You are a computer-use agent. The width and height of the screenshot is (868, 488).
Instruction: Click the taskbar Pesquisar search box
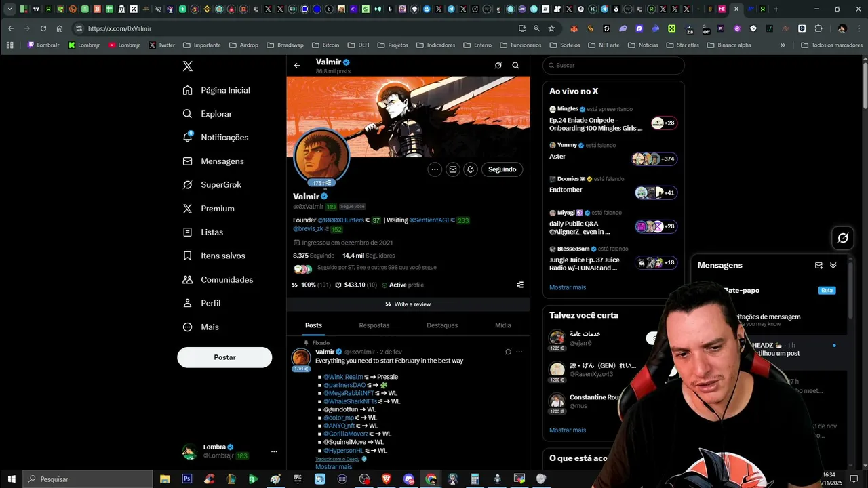coord(88,479)
